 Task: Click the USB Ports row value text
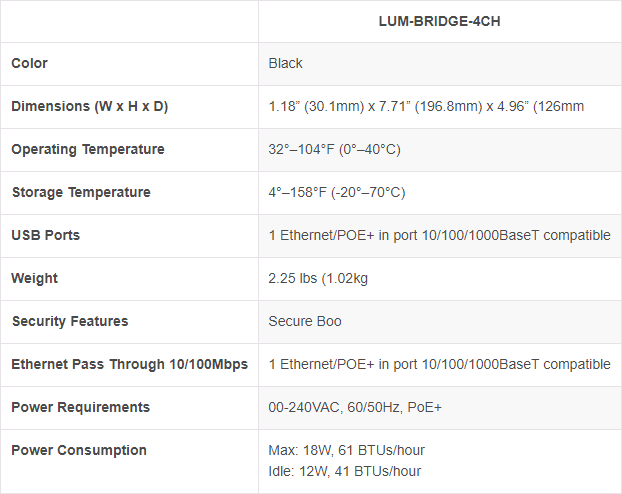click(439, 236)
